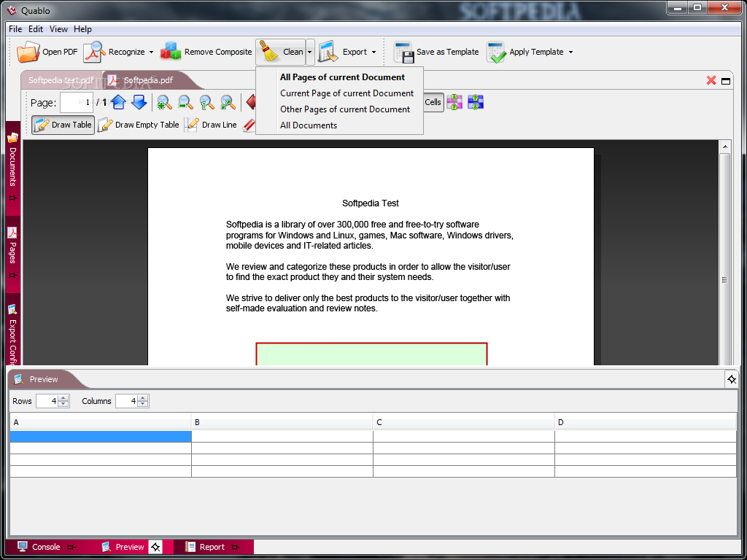Viewport: 747px width, 560px height.
Task: Maximize the document panel
Action: (726, 81)
